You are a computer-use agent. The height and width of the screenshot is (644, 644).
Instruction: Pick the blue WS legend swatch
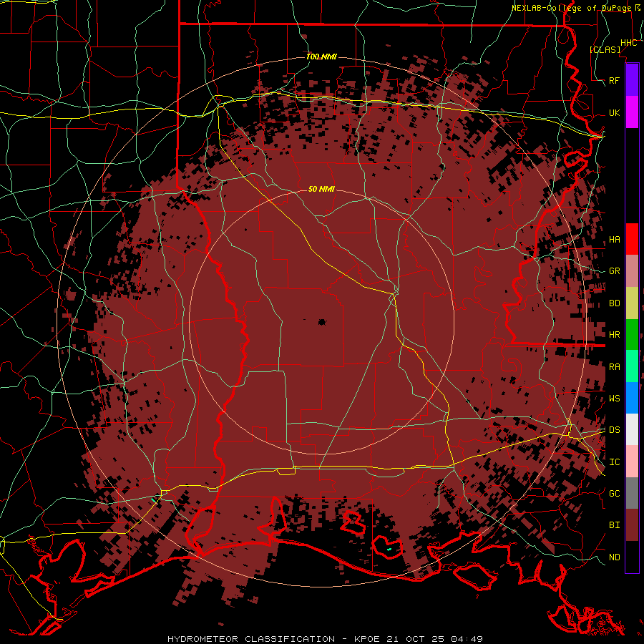632,398
